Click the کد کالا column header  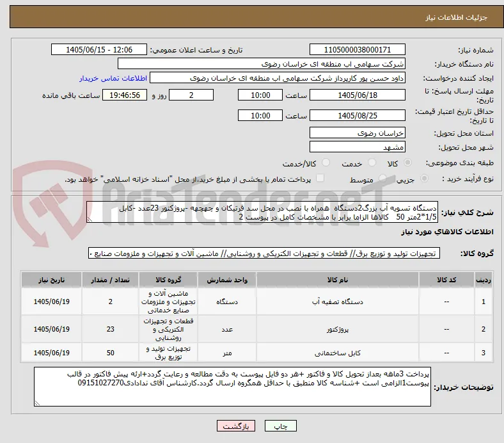446,280
